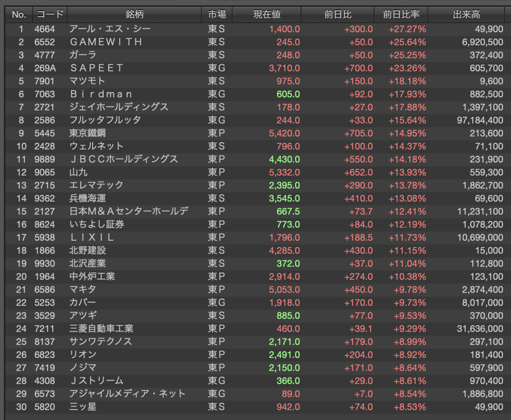Viewport: 511px width, 420px height.
Task: Select the 兵機海運 stock name
Action: pos(87,198)
